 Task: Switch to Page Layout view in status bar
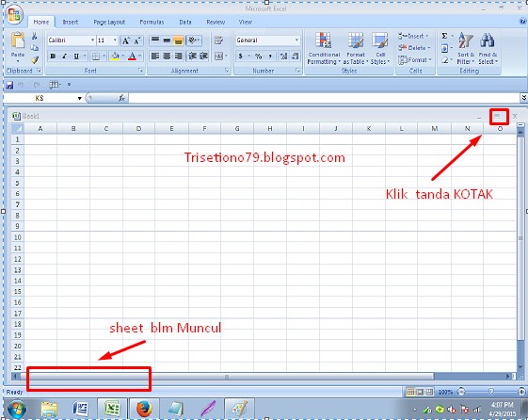(x=420, y=392)
